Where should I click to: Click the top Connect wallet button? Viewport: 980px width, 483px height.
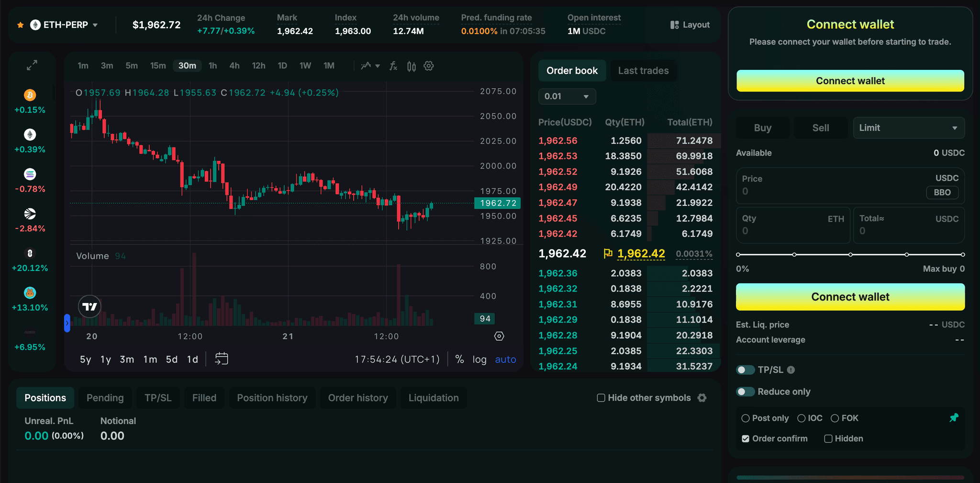tap(850, 81)
